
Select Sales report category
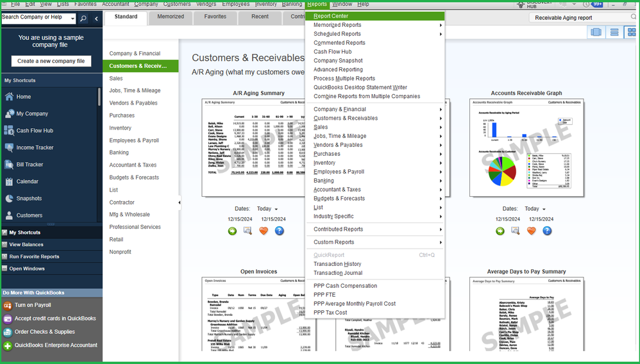point(116,78)
